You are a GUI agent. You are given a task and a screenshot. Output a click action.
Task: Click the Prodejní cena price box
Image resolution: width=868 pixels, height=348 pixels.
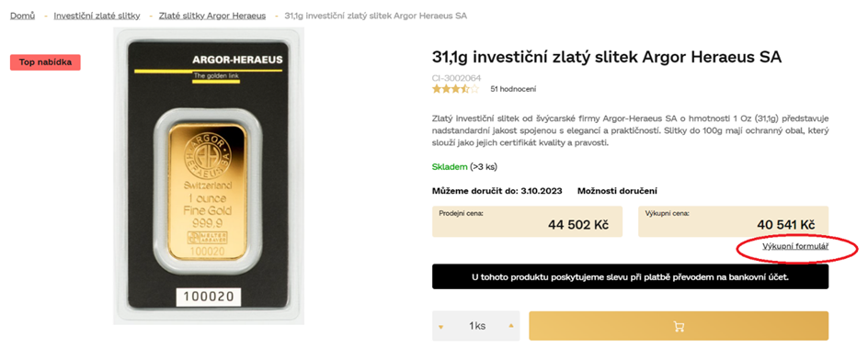(527, 222)
